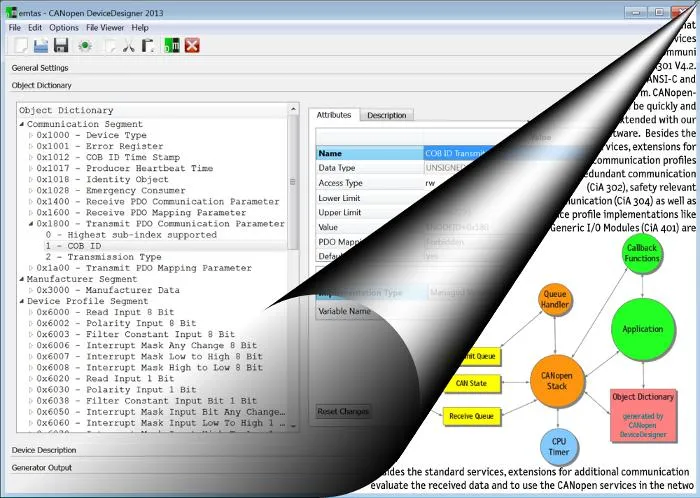
Task: Click the red X toolbar icon
Action: click(192, 46)
